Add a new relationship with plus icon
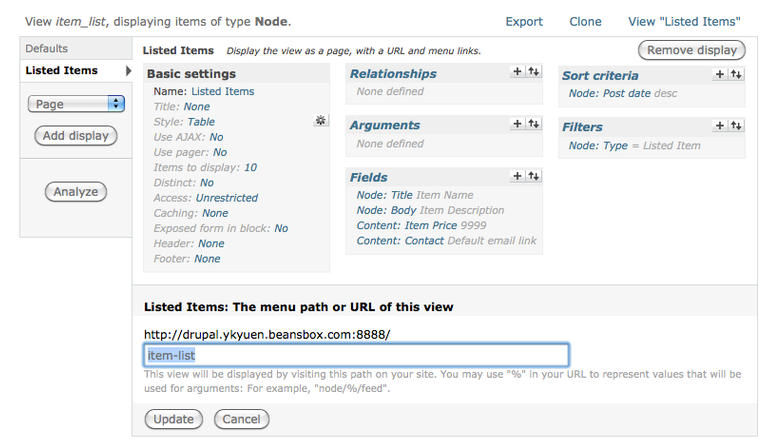 517,72
